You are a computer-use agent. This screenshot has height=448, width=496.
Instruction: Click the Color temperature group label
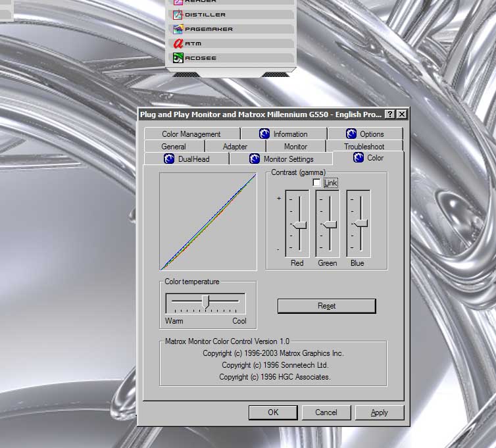192,282
